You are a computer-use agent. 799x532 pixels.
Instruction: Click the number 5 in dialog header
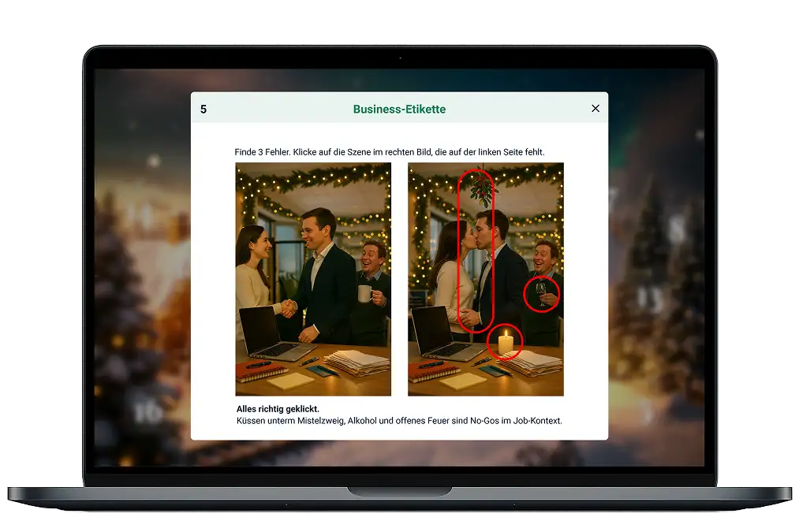(203, 110)
